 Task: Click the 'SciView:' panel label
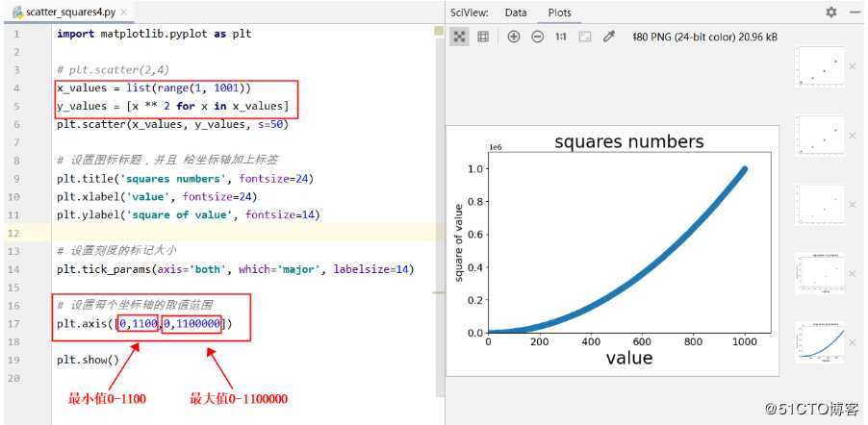[x=470, y=12]
